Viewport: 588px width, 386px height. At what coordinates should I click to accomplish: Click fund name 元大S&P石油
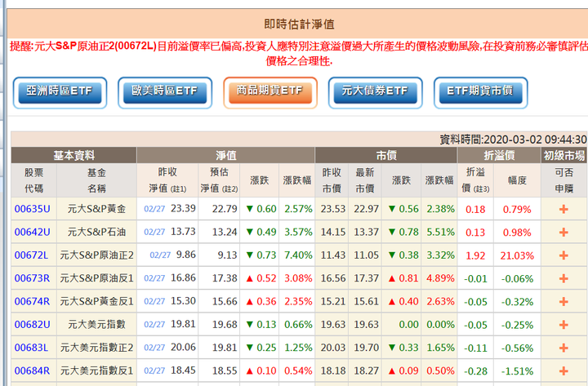pyautogui.click(x=96, y=232)
